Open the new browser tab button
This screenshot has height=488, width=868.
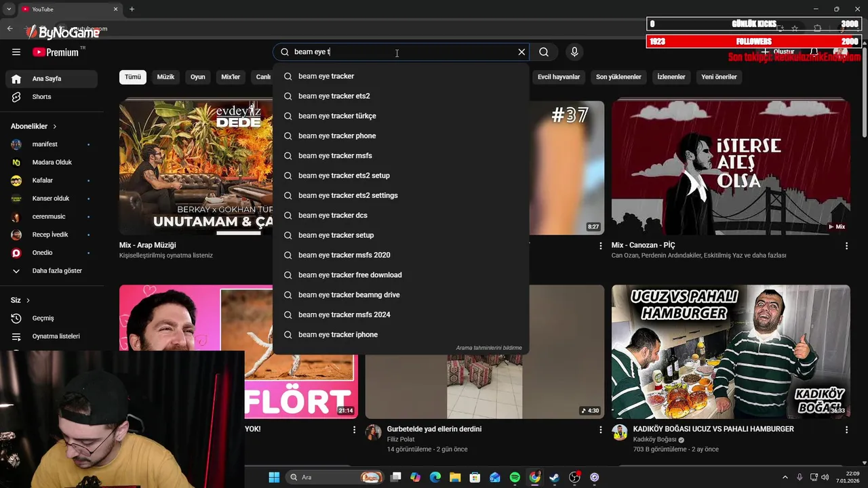[x=132, y=9]
